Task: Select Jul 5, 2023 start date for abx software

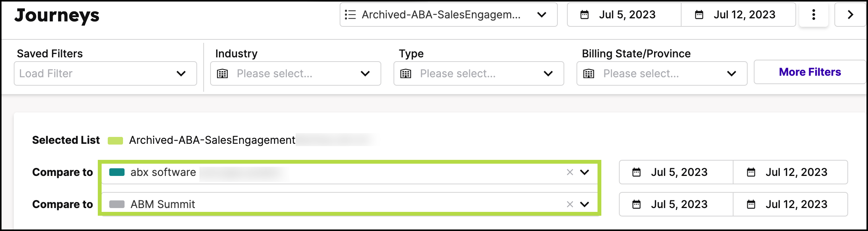Action: point(676,172)
